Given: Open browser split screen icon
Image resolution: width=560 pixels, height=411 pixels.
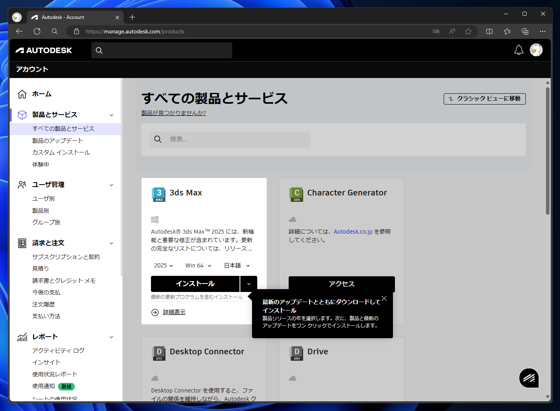Looking at the screenshot, I should coord(489,31).
